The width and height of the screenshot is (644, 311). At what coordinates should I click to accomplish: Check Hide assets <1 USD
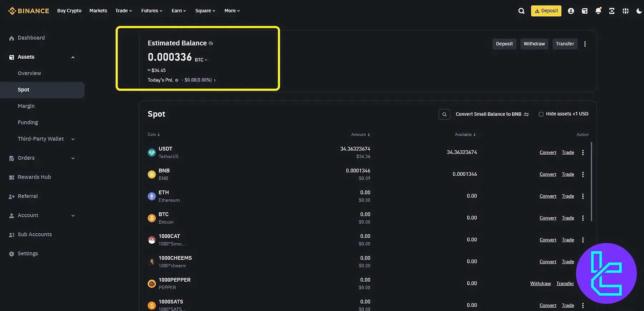(541, 114)
